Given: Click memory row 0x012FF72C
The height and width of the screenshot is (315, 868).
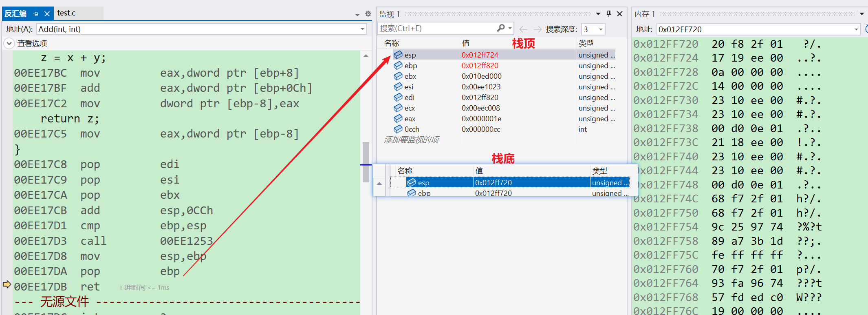Looking at the screenshot, I should click(728, 86).
